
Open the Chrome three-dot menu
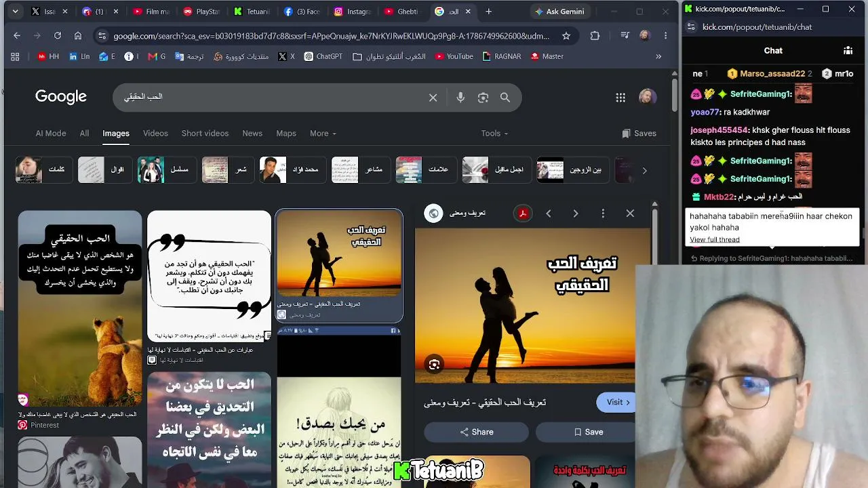(666, 36)
